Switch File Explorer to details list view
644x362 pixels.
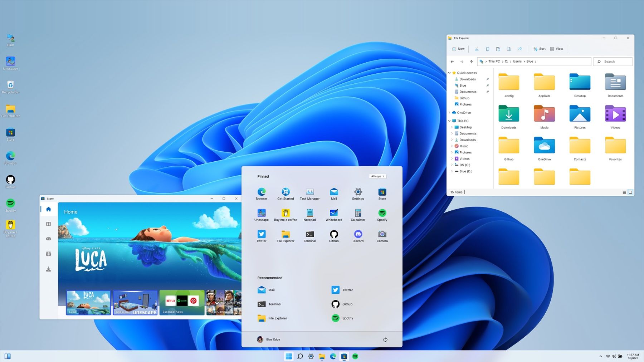pos(624,192)
